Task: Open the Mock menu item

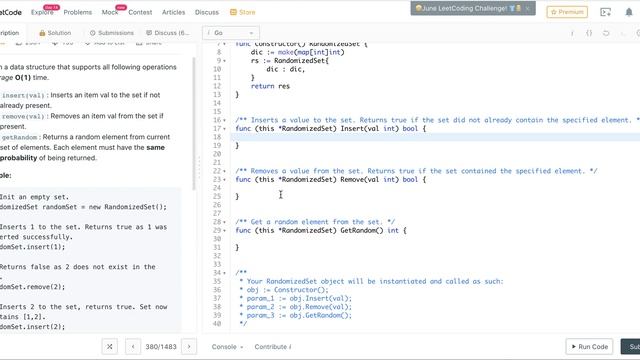Action: (x=109, y=12)
